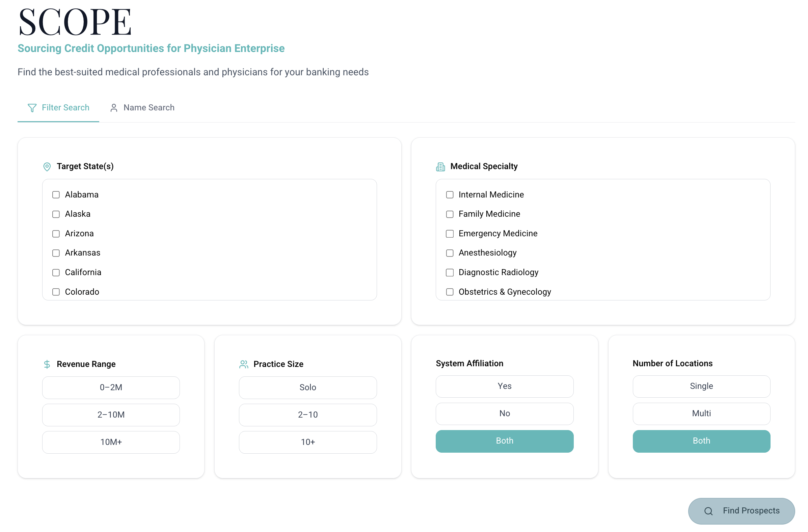Click the Find Prospects button
The height and width of the screenshot is (532, 808).
(741, 511)
